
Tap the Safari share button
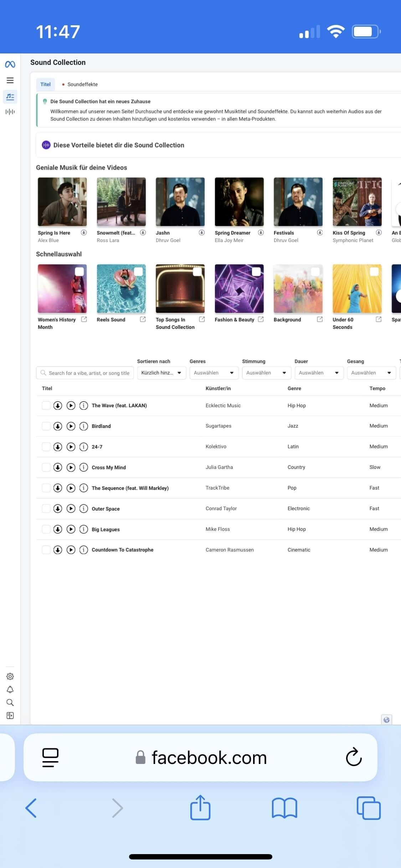pyautogui.click(x=200, y=807)
